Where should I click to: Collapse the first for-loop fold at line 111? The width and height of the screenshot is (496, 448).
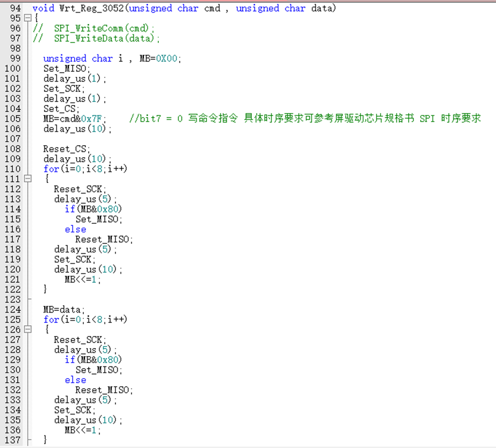[x=28, y=179]
